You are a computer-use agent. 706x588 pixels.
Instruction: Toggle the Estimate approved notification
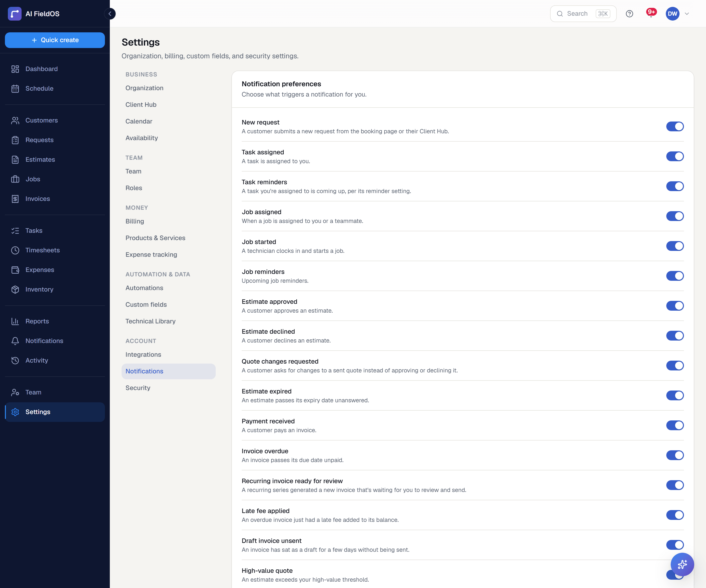[x=675, y=306]
